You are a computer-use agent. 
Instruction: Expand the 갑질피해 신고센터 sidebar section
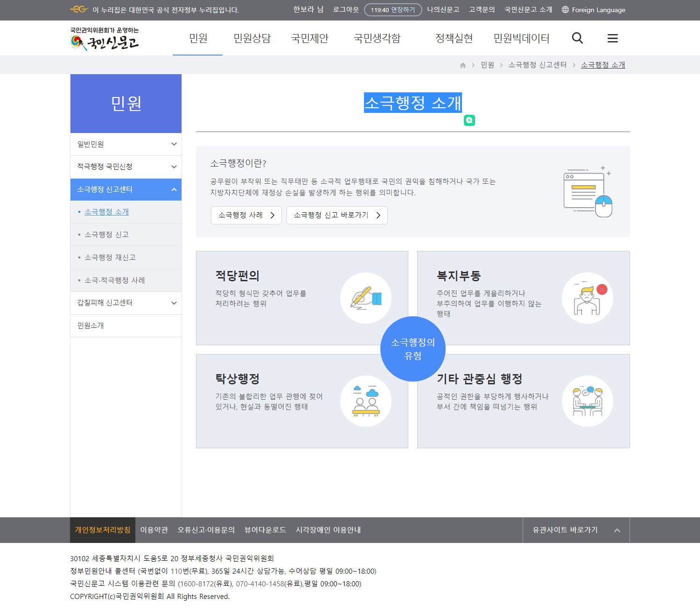point(126,303)
